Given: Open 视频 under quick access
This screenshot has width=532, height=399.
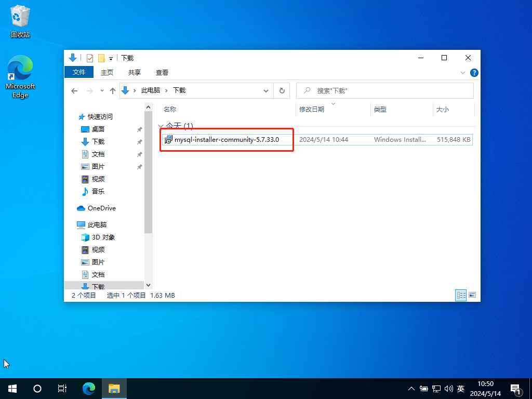Looking at the screenshot, I should [98, 179].
